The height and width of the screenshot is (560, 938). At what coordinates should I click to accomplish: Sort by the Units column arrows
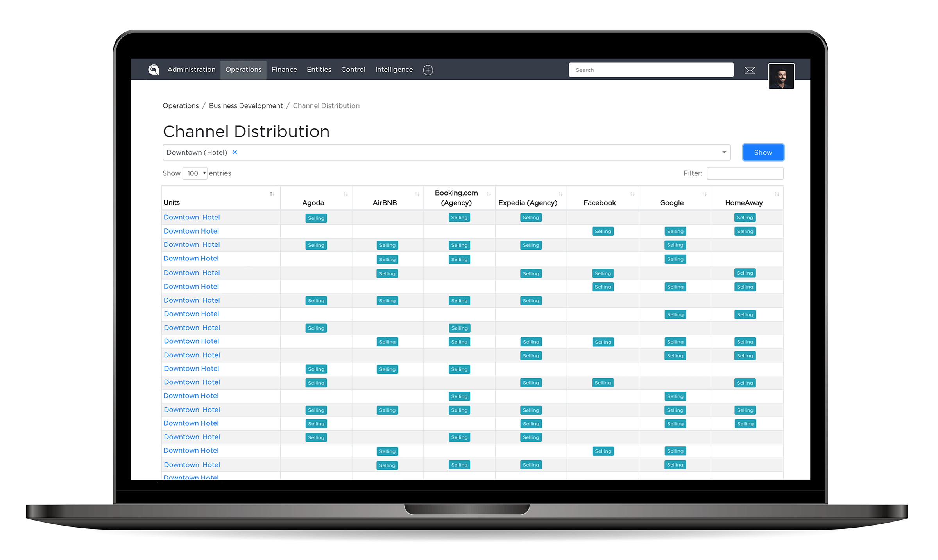click(272, 194)
